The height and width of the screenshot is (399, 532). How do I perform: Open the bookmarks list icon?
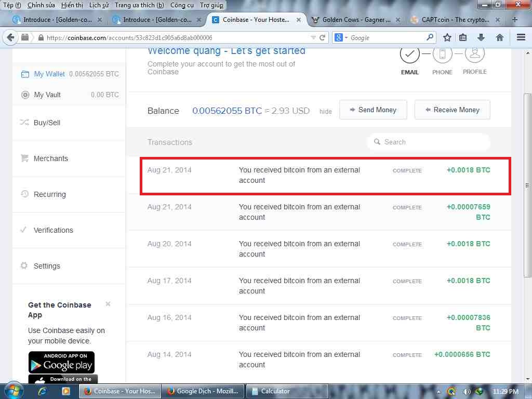point(463,37)
